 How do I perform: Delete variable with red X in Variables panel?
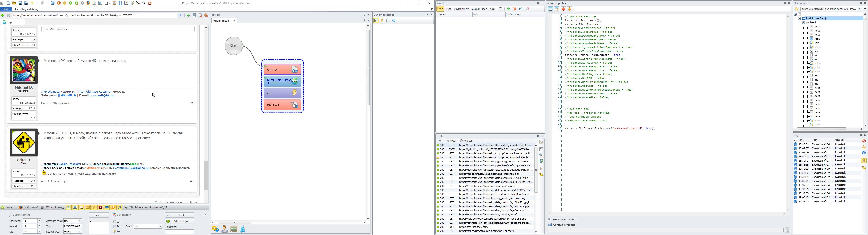click(515, 9)
